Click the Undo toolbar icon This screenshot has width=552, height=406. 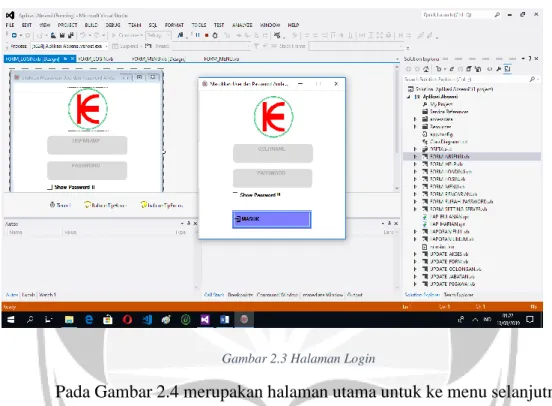coord(83,35)
